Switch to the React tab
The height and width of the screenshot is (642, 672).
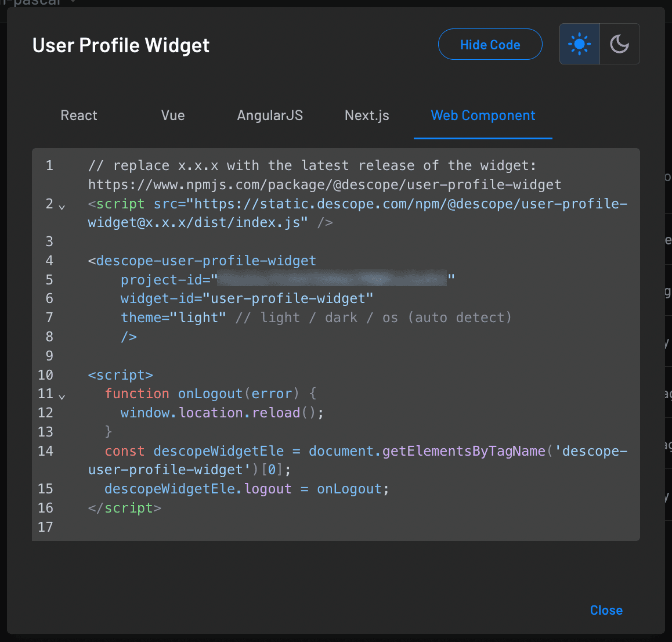pyautogui.click(x=78, y=116)
